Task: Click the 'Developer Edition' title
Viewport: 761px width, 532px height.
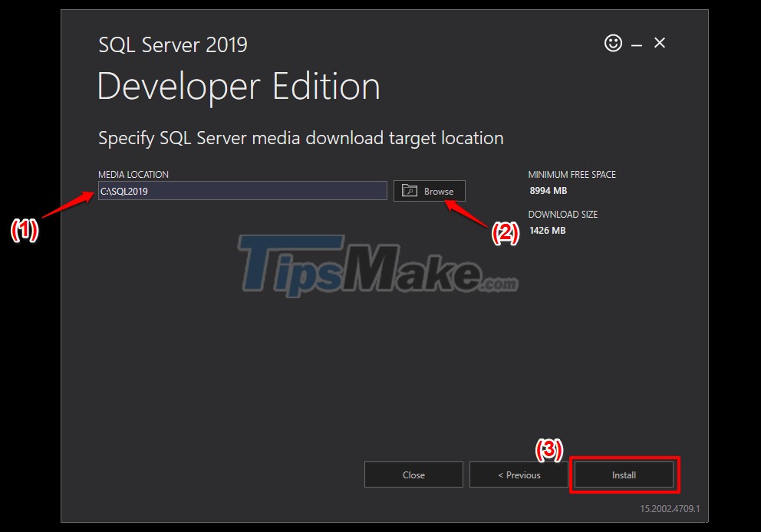Action: (239, 87)
